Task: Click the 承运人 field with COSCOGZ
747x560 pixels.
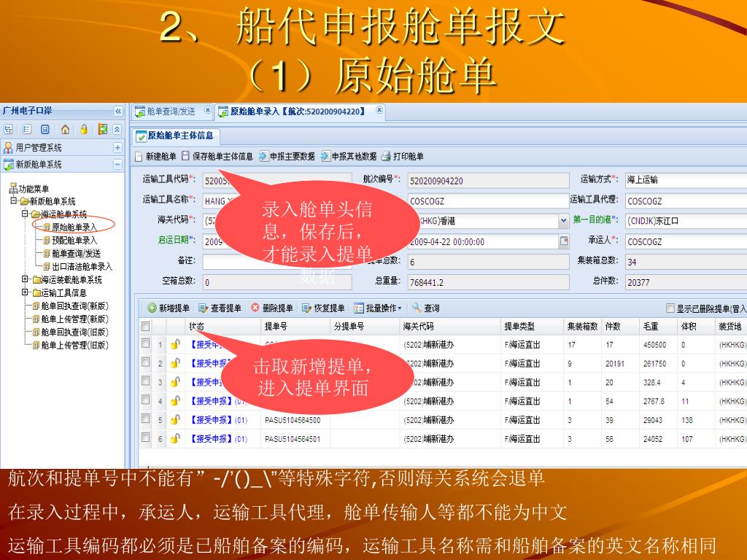Action: [x=686, y=241]
